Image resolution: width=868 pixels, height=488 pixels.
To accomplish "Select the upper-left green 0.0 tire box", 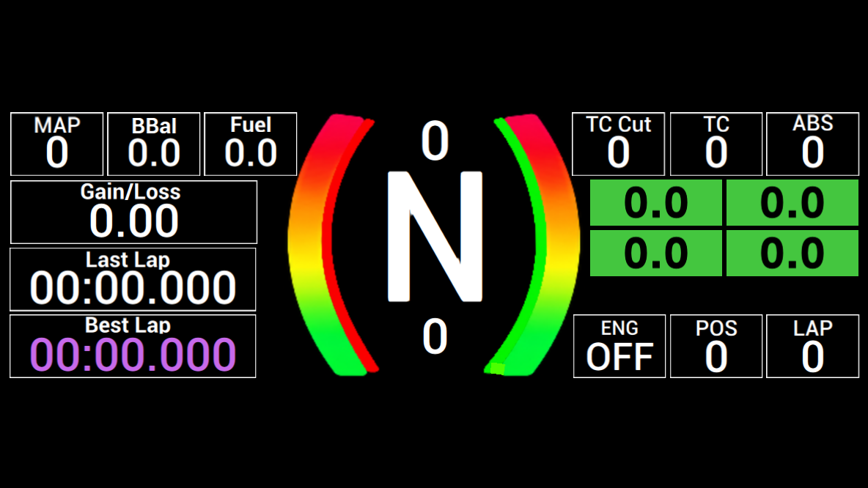I will 656,202.
